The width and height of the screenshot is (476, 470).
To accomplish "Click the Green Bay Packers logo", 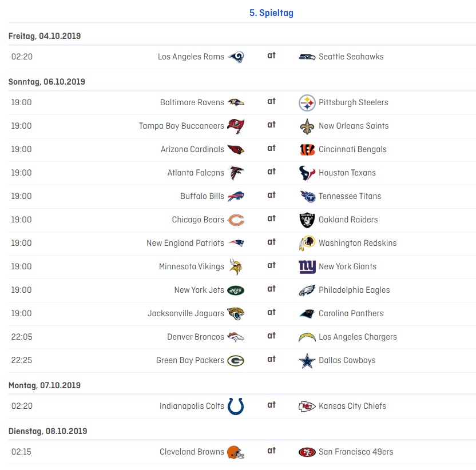I will (236, 361).
